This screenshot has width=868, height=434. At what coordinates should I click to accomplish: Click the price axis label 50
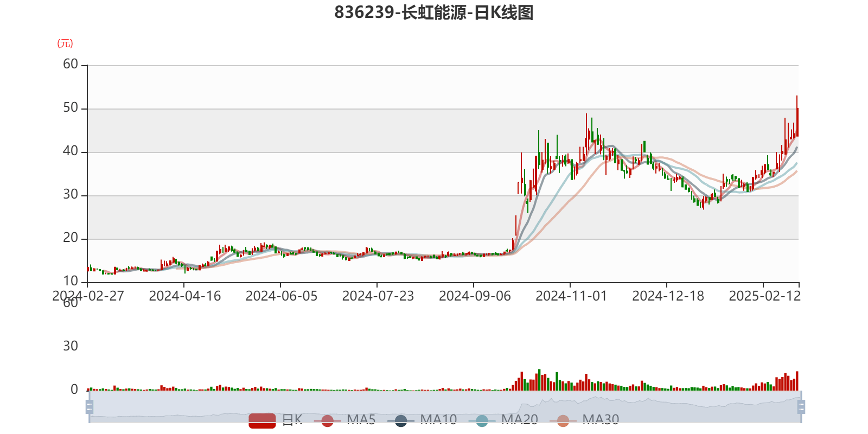click(x=71, y=108)
